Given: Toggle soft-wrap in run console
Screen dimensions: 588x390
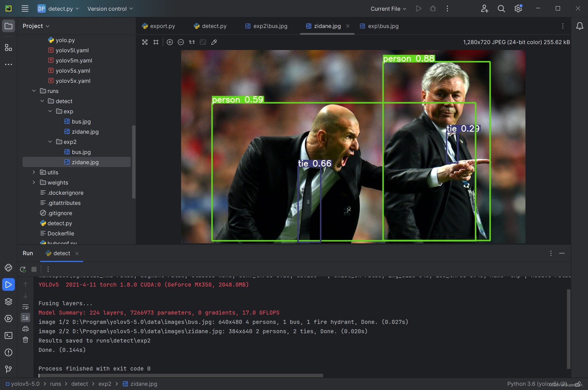Looking at the screenshot, I should (x=25, y=307).
